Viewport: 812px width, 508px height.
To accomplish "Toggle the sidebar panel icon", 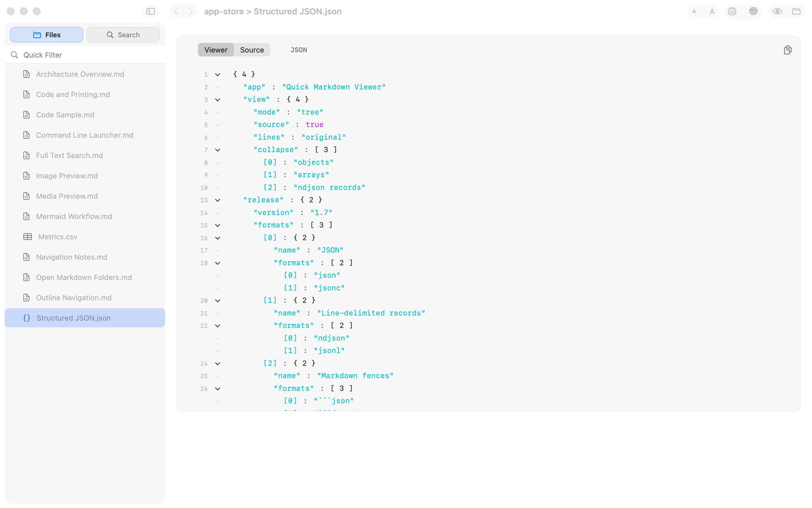I will point(150,11).
